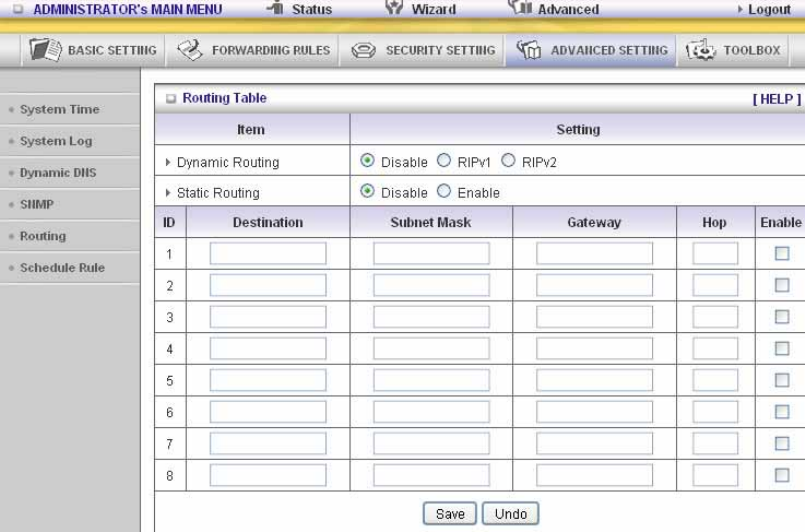This screenshot has width=805, height=532.
Task: Open the Basic Setting tab
Action: click(93, 50)
